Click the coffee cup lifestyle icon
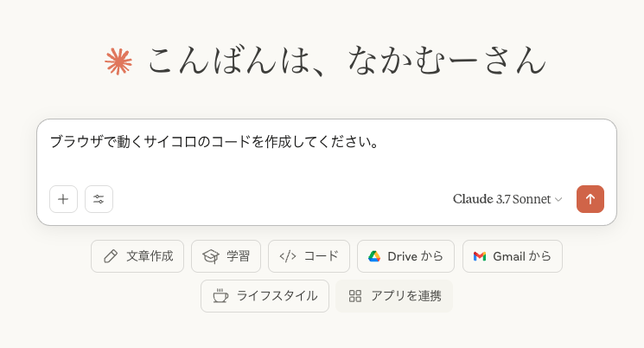 (x=220, y=296)
